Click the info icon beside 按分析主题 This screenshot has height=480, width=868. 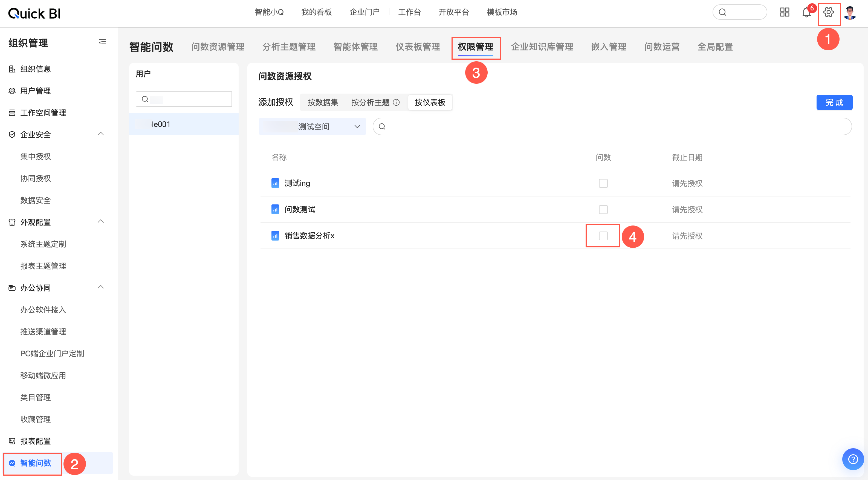tap(396, 102)
